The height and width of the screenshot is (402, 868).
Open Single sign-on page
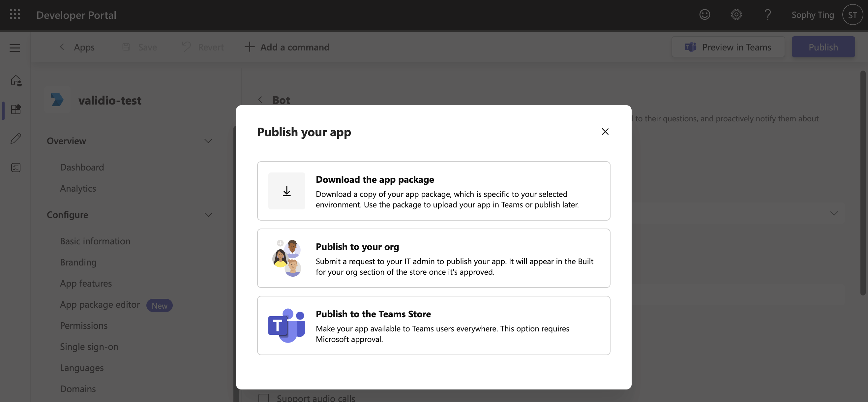(x=89, y=347)
